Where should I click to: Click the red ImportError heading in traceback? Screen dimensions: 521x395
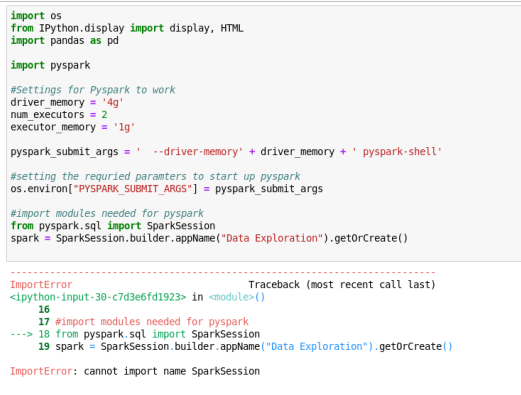41,284
